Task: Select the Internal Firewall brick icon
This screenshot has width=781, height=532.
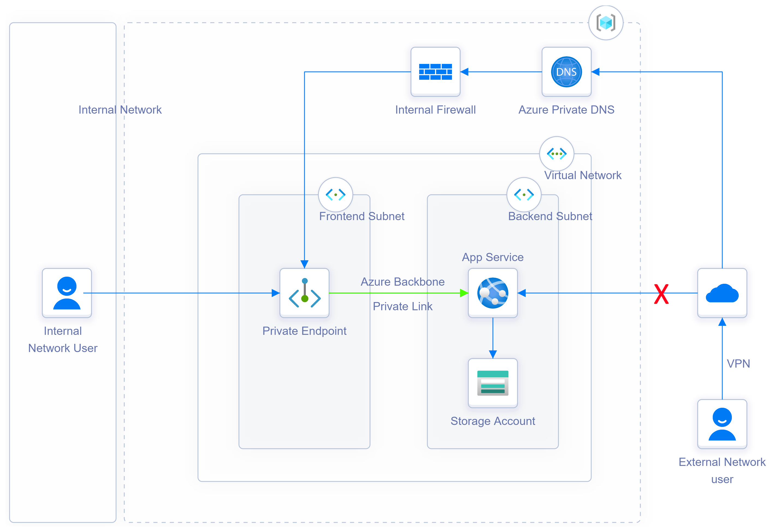Action: pos(435,72)
